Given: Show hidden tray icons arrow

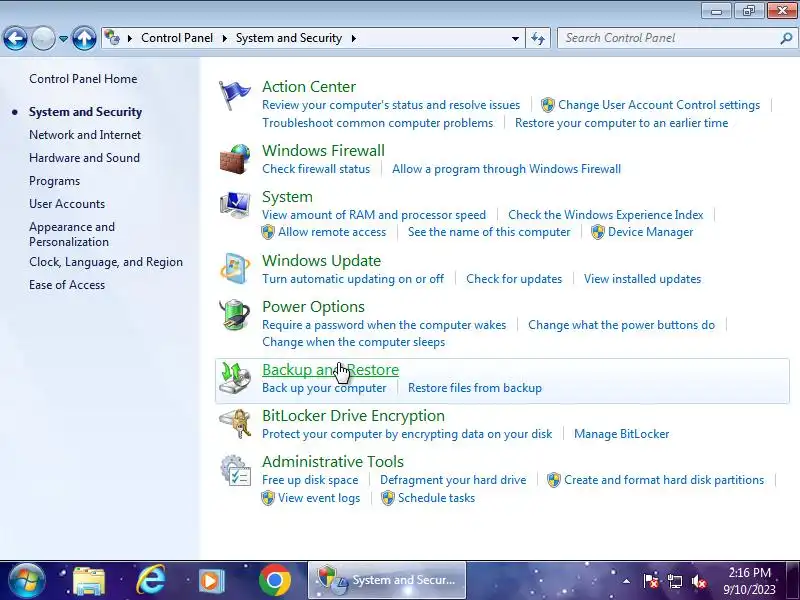Looking at the screenshot, I should (627, 581).
